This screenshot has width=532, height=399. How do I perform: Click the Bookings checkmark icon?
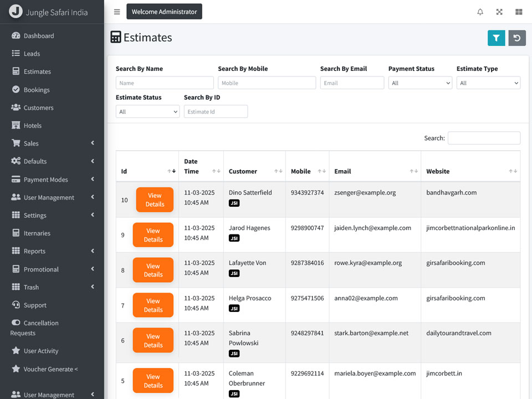(16, 90)
